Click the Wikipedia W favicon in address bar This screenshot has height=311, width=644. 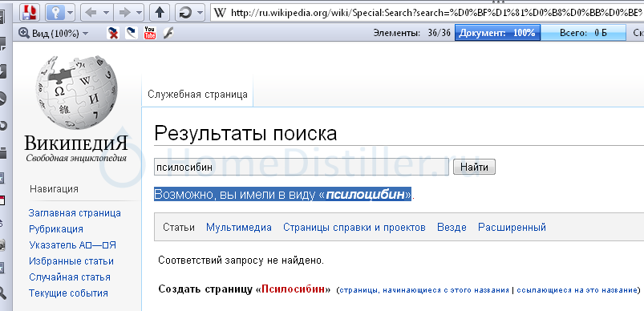pos(221,13)
